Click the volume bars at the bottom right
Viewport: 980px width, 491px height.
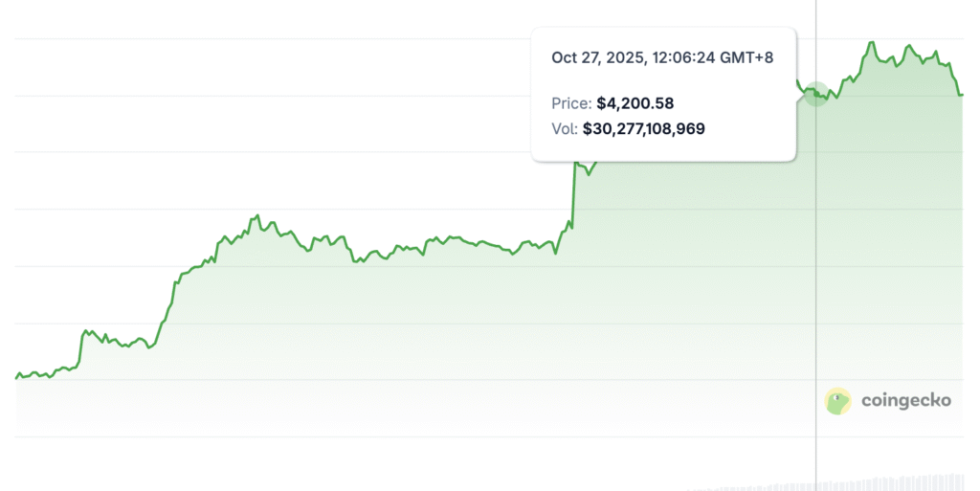[919, 481]
